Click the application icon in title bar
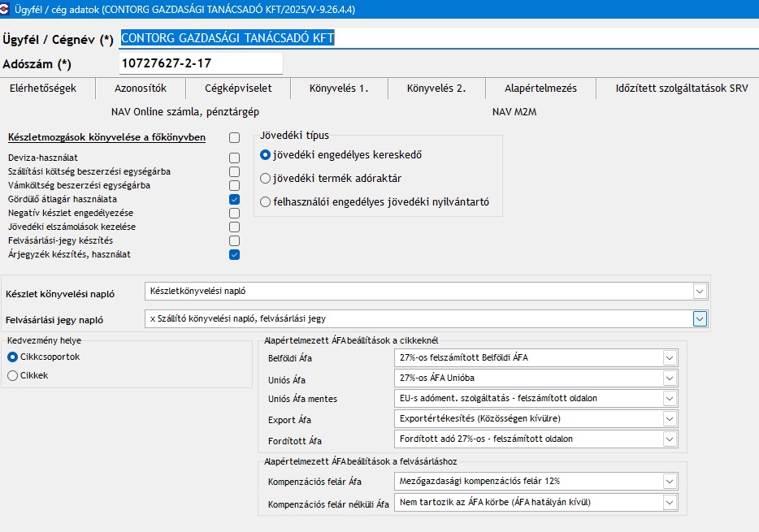The height and width of the screenshot is (532, 759). tap(4, 9)
